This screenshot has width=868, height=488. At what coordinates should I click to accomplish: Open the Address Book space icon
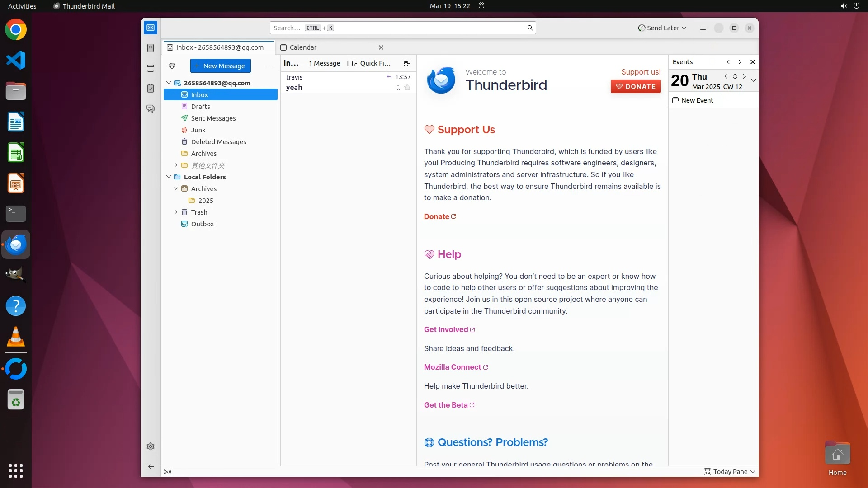pos(151,48)
